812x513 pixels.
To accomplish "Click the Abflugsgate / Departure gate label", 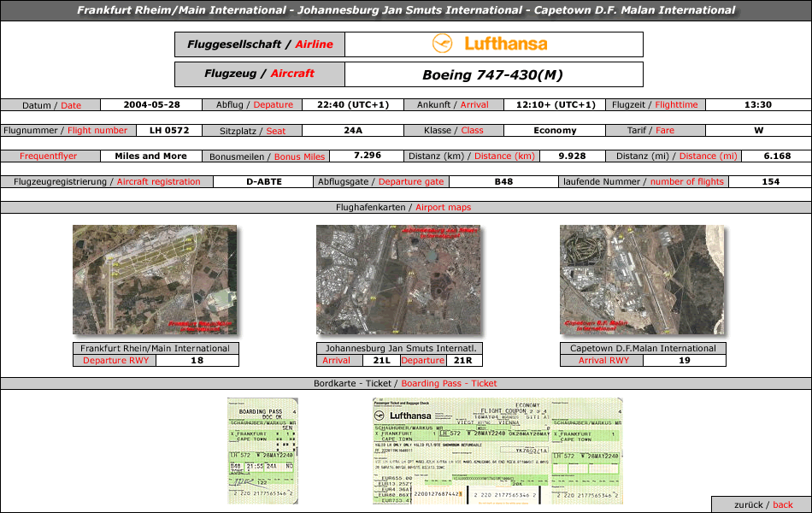I will click(x=381, y=182).
